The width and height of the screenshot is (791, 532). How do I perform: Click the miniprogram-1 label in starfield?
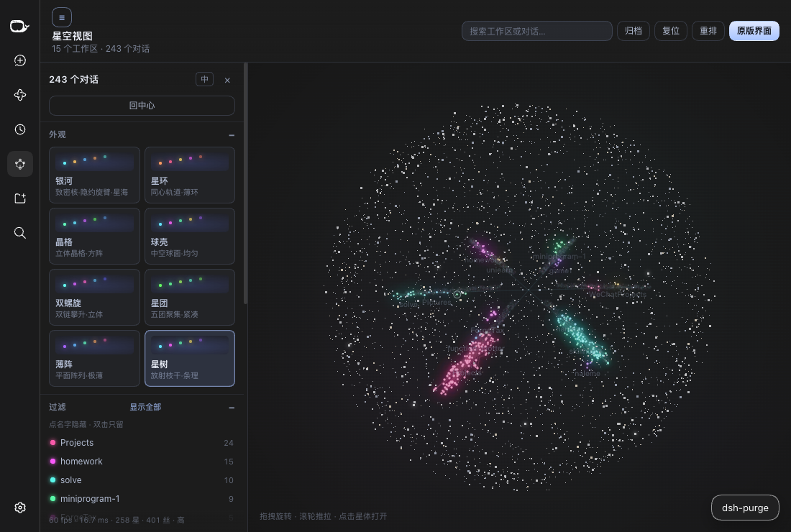click(x=559, y=257)
